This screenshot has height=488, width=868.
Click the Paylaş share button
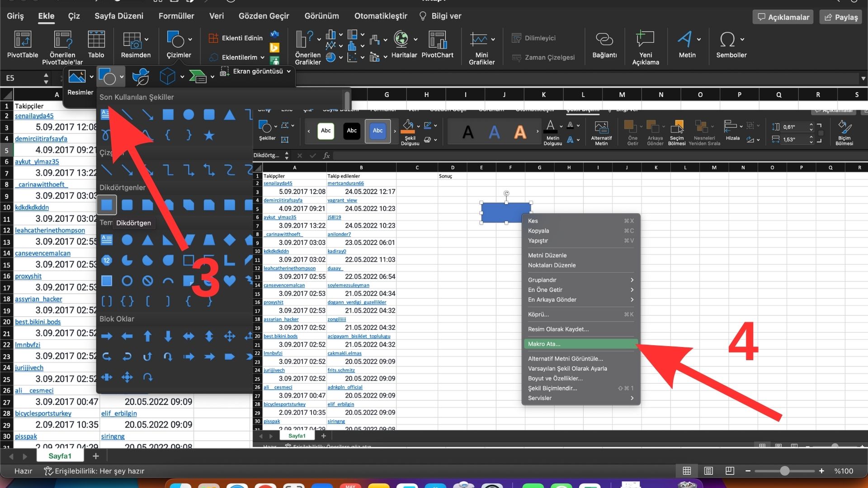tap(841, 17)
